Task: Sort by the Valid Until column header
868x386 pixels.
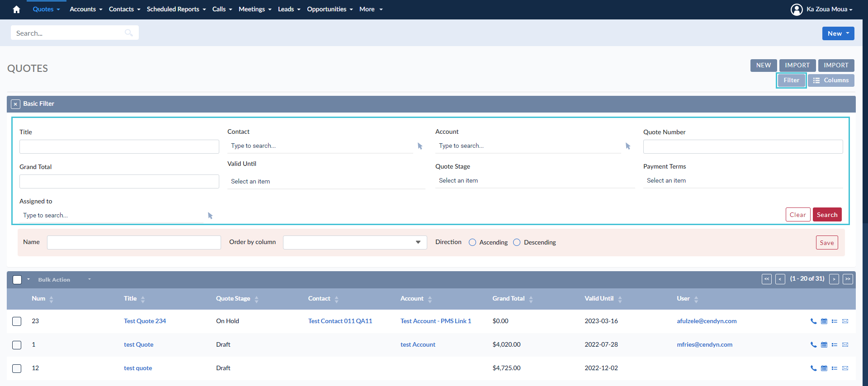Action: [603, 299]
